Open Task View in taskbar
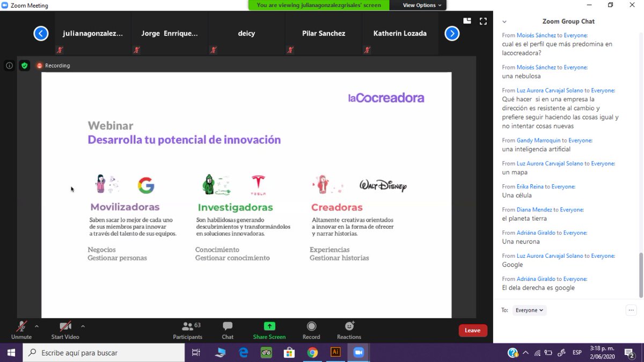This screenshot has height=362, width=644. click(x=196, y=353)
